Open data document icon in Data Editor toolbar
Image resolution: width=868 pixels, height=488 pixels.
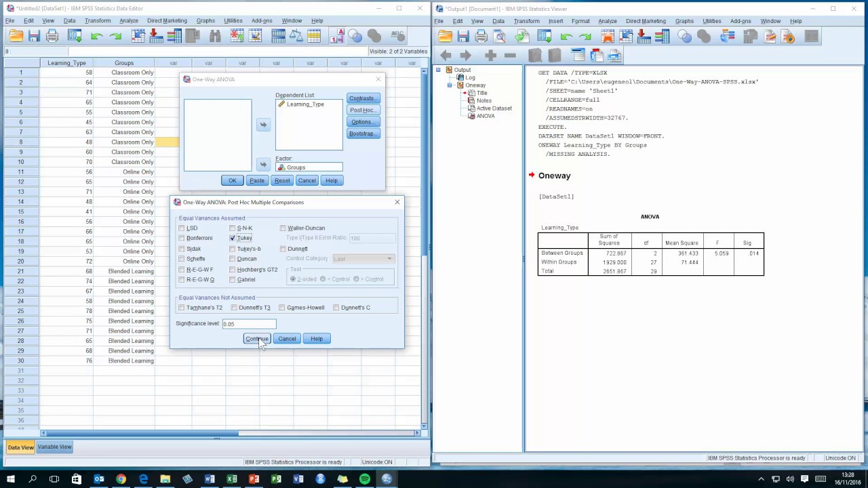pos(16,36)
